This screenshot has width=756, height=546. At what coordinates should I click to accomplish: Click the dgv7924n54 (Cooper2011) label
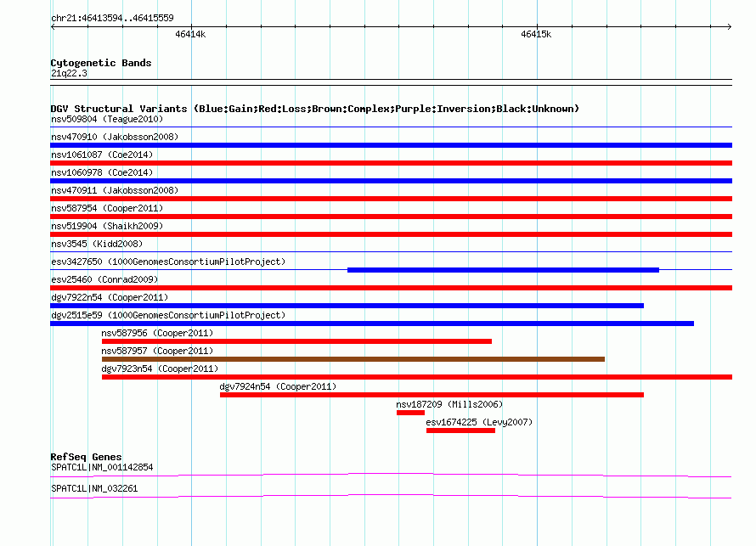pos(278,386)
